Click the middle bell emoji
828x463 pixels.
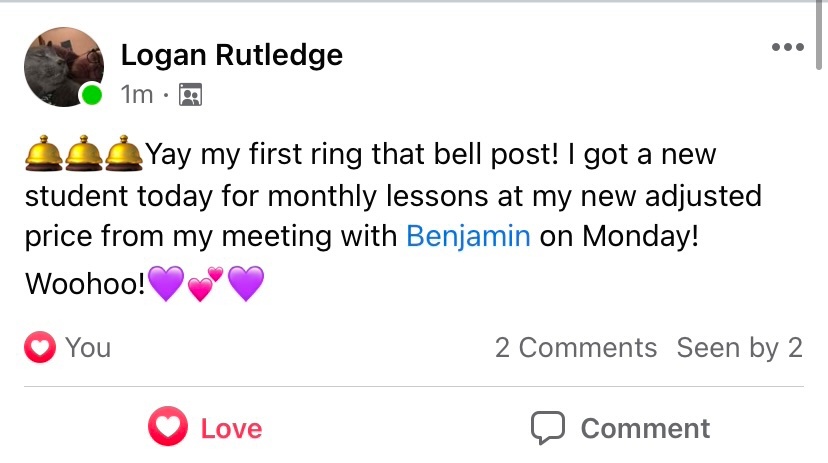click(83, 154)
